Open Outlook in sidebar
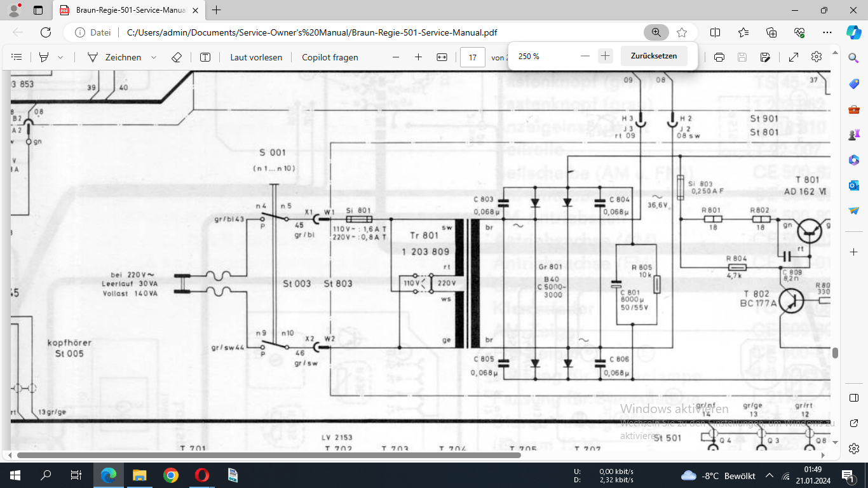This screenshot has height=488, width=868. point(853,186)
